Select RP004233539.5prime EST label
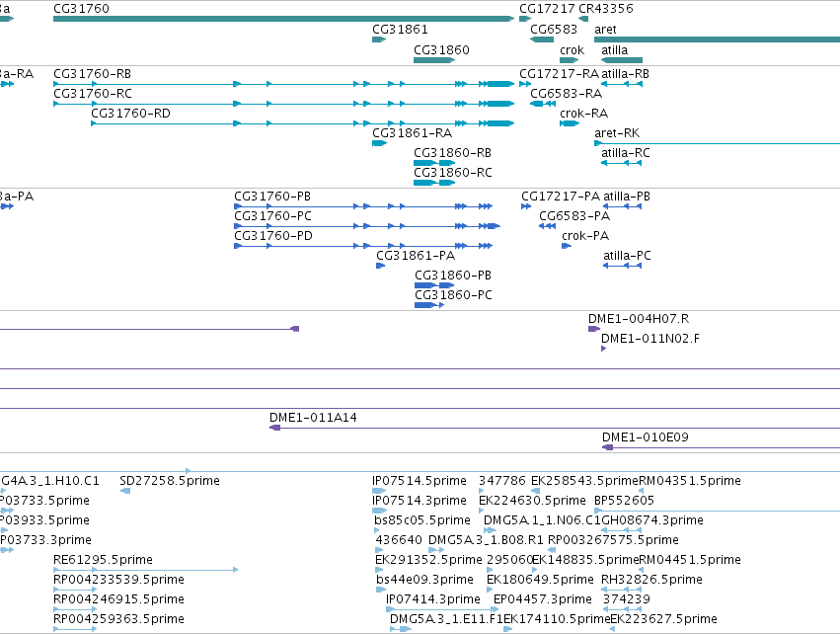Image resolution: width=840 pixels, height=634 pixels. click(x=118, y=580)
